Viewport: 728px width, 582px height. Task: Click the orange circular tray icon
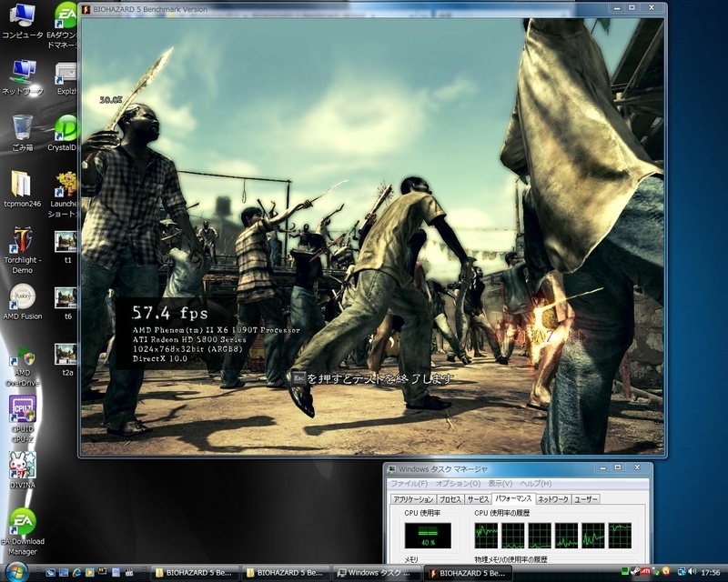pyautogui.click(x=667, y=571)
